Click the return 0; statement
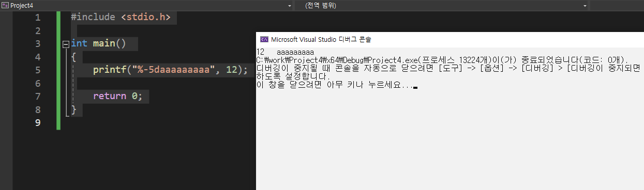The width and height of the screenshot is (644, 190). coord(117,96)
